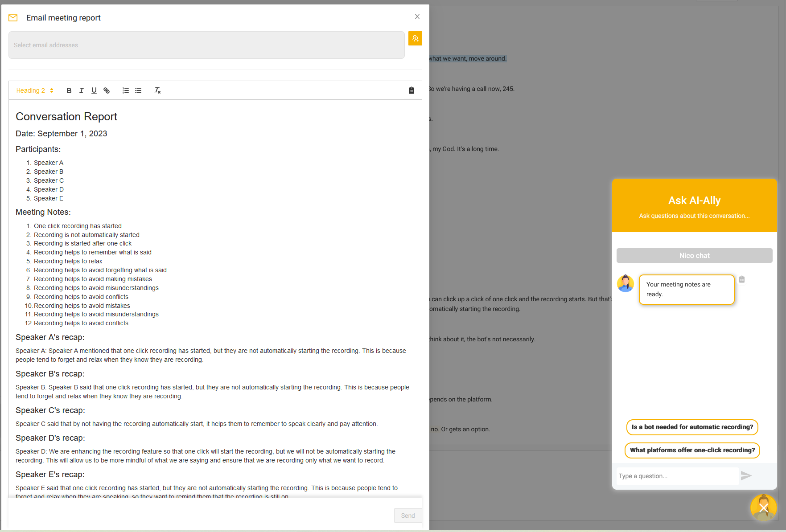Apply bulleted list formatting
The height and width of the screenshot is (532, 786).
coord(138,90)
